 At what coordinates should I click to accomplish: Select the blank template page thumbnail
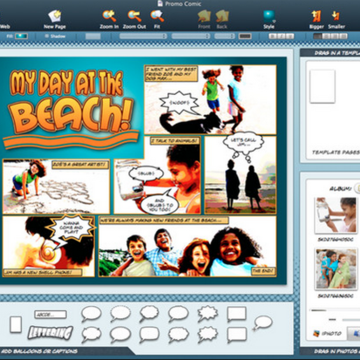(x=322, y=86)
